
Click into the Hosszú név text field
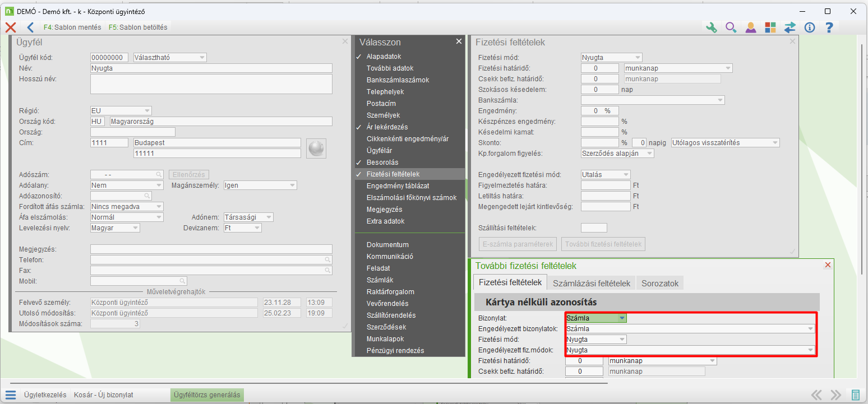click(x=211, y=84)
